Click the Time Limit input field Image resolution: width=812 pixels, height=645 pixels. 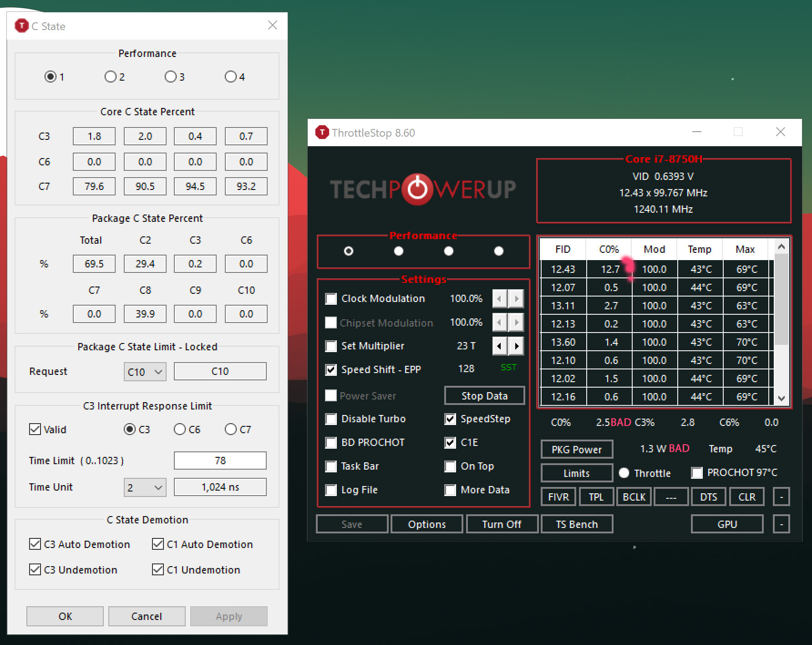220,461
